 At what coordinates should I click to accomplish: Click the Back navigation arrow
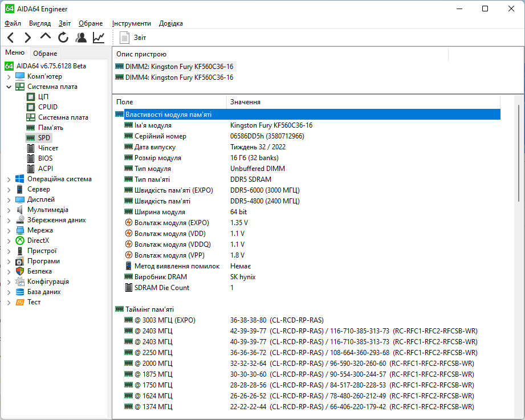tap(11, 38)
